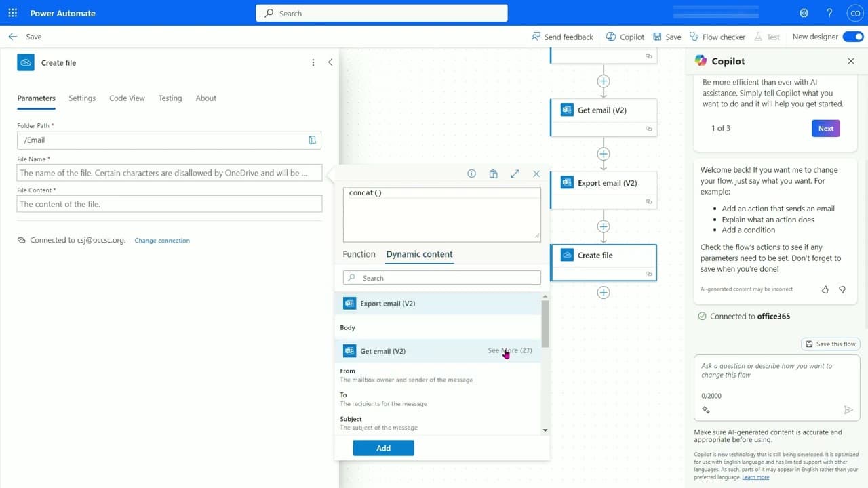868x488 pixels.
Task: Expand See More for Get email (V2)
Action: coord(510,350)
